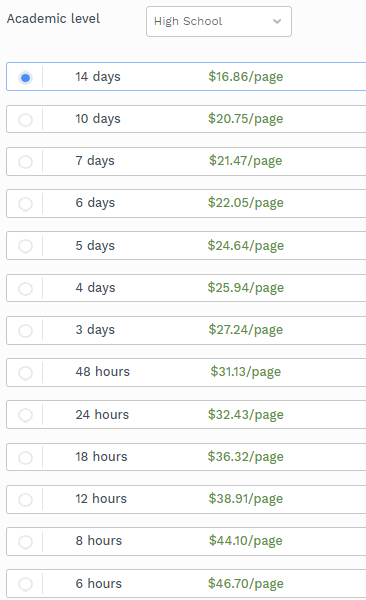Select the 14 days radio button
This screenshot has width=366, height=600.
(x=26, y=78)
